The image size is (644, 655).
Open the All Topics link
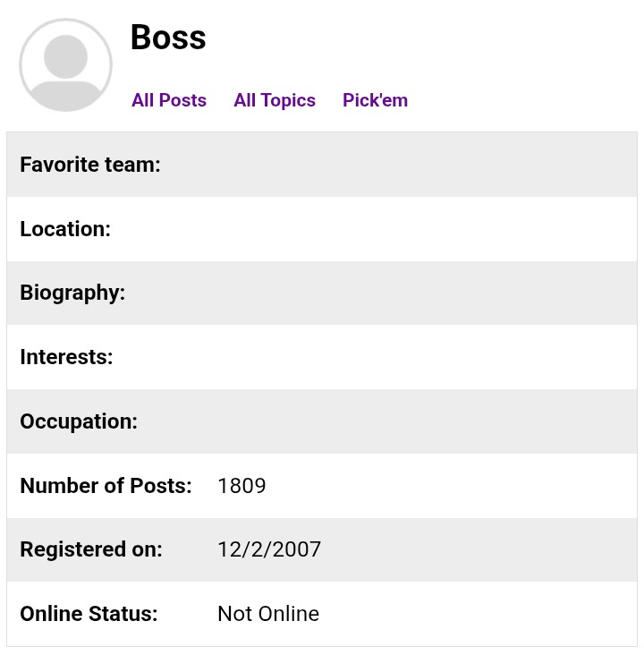(x=275, y=100)
